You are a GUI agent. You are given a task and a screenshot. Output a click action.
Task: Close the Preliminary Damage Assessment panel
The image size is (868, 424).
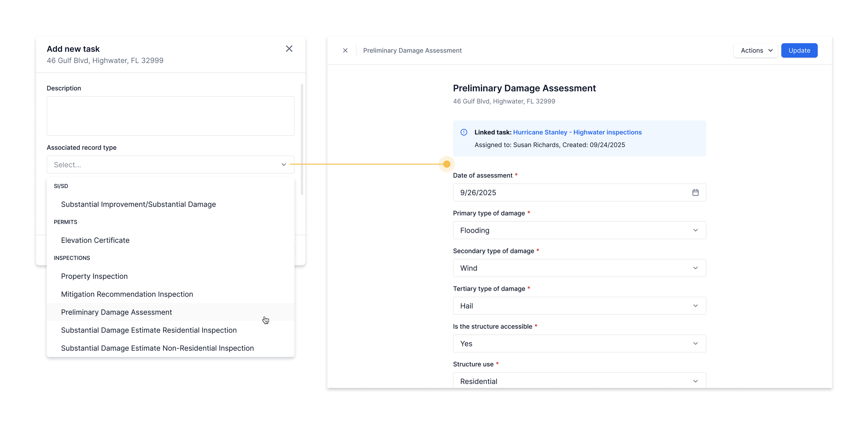(x=345, y=50)
